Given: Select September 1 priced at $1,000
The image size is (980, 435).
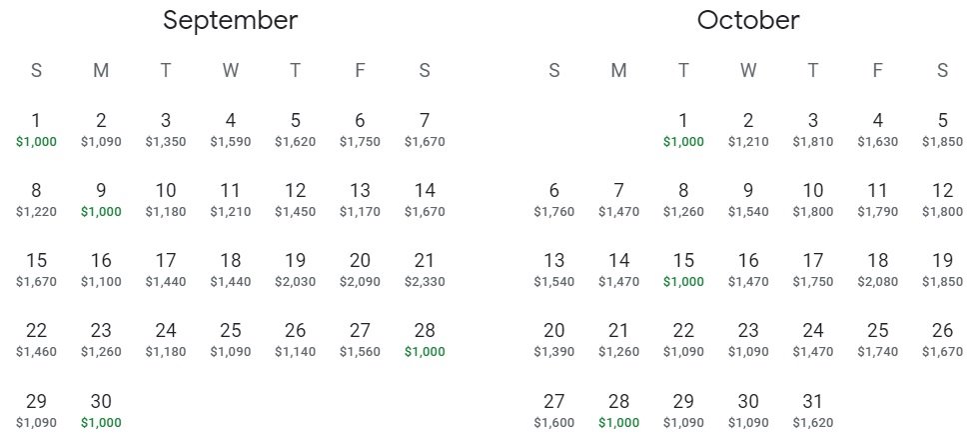Looking at the screenshot, I should click(x=36, y=130).
